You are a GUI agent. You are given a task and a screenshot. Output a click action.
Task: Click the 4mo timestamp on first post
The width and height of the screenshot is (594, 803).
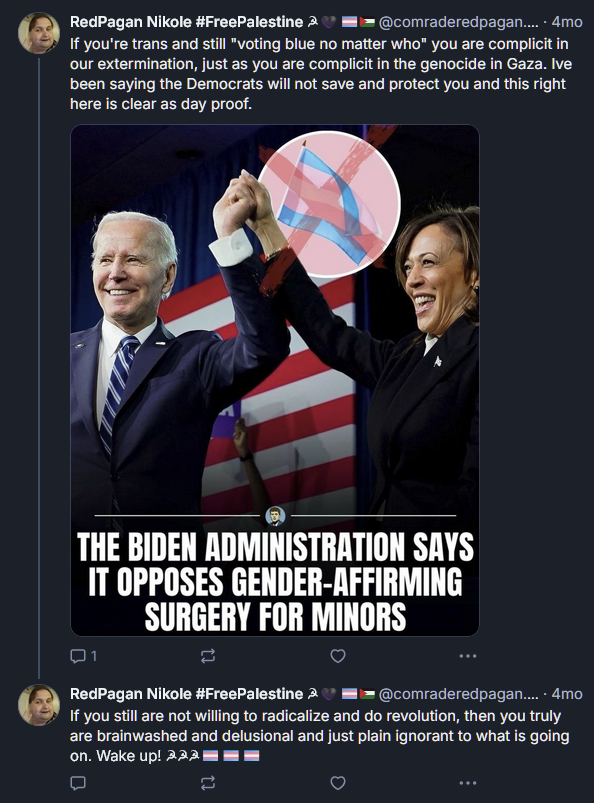tap(567, 22)
